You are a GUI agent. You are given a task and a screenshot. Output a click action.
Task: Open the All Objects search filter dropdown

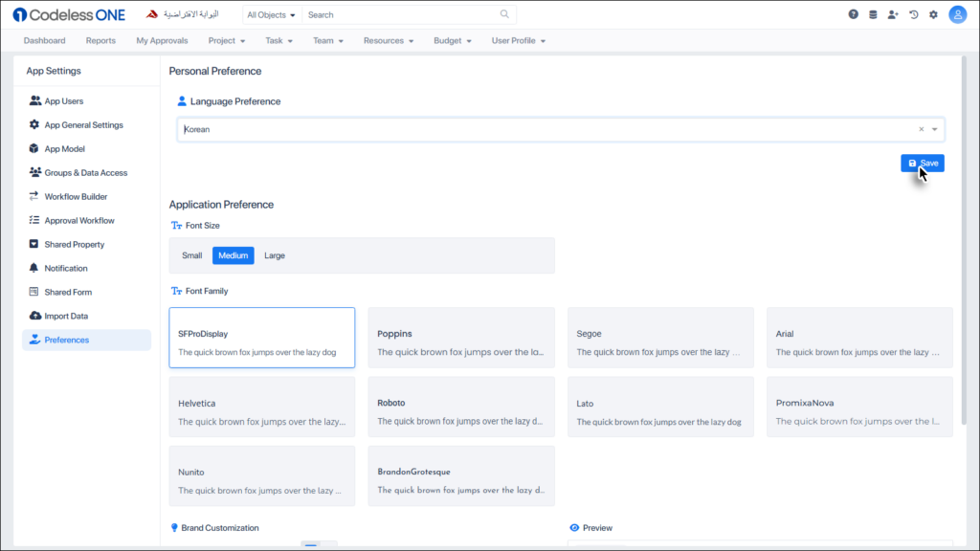pos(271,14)
